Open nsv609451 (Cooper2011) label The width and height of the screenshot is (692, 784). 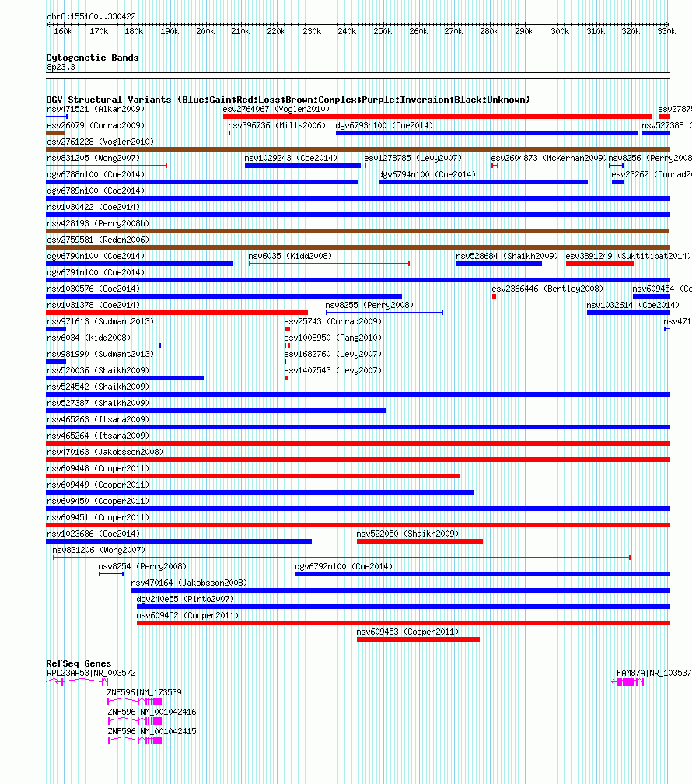[x=98, y=517]
